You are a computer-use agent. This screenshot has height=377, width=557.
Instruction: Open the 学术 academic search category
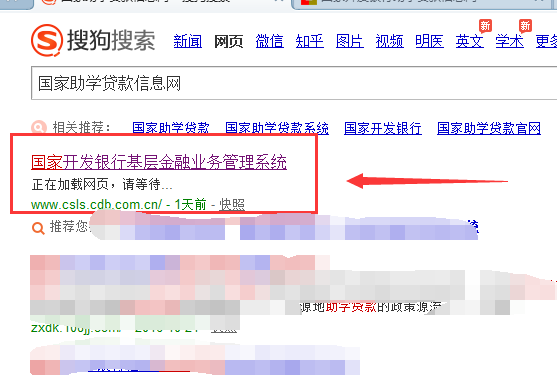[x=510, y=42]
